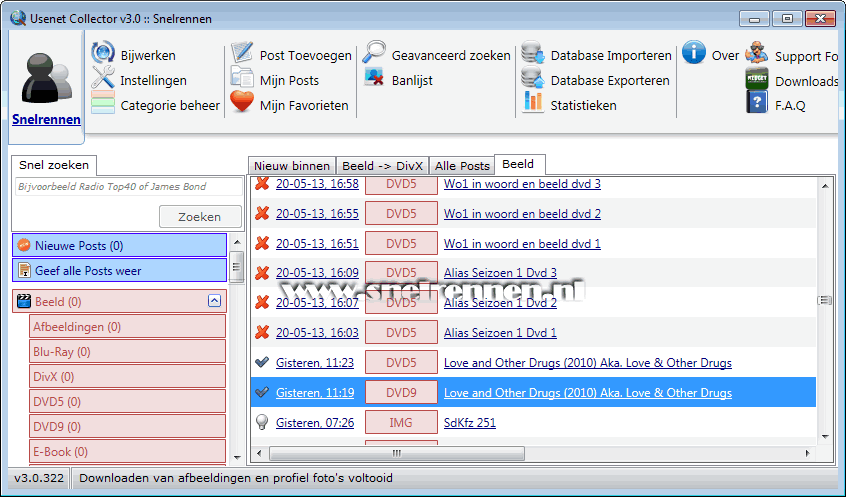
Task: Click the category panel scroll down arrow
Action: [x=237, y=457]
